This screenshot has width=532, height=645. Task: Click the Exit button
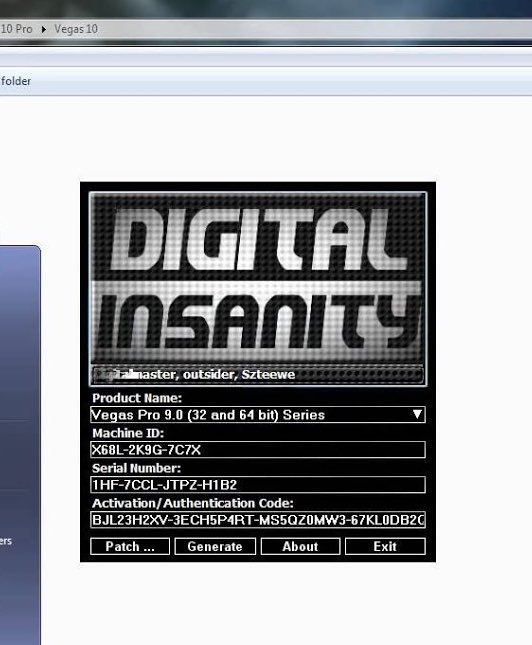pyautogui.click(x=385, y=546)
